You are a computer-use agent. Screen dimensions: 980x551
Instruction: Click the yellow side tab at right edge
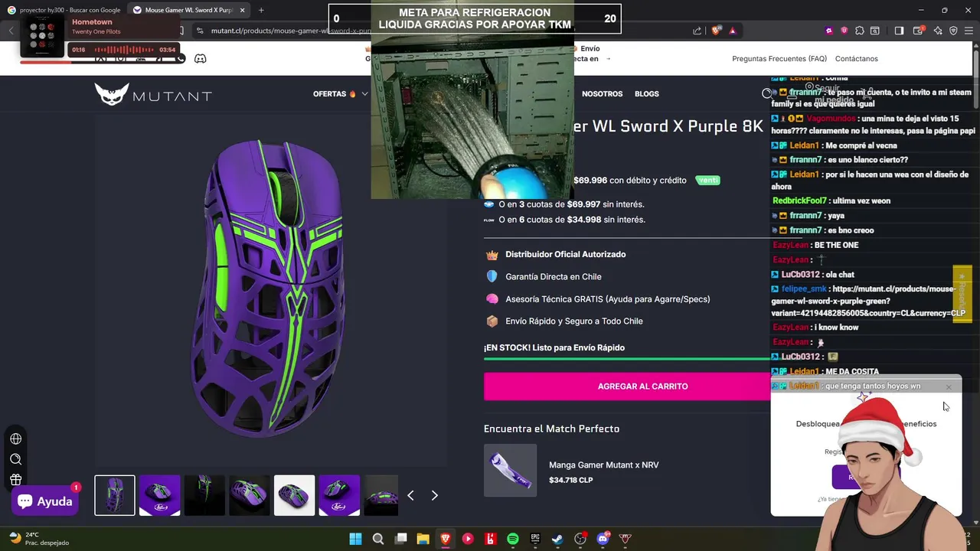[x=962, y=294]
